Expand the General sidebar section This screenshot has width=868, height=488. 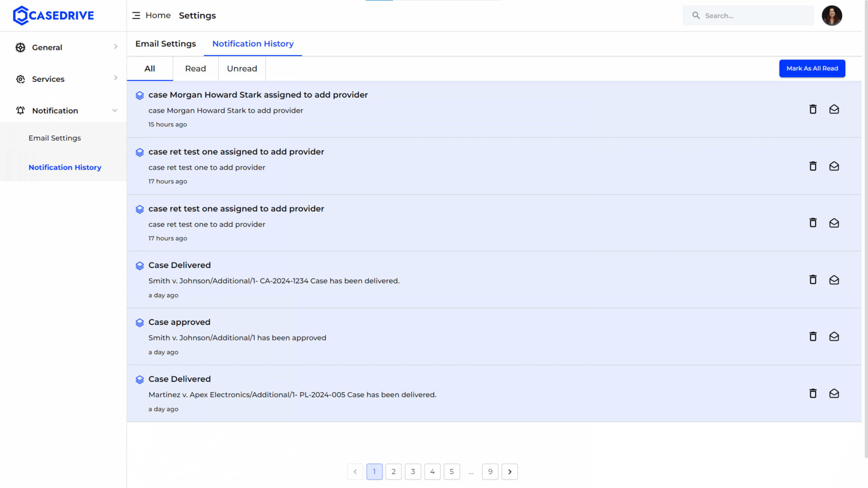click(115, 47)
